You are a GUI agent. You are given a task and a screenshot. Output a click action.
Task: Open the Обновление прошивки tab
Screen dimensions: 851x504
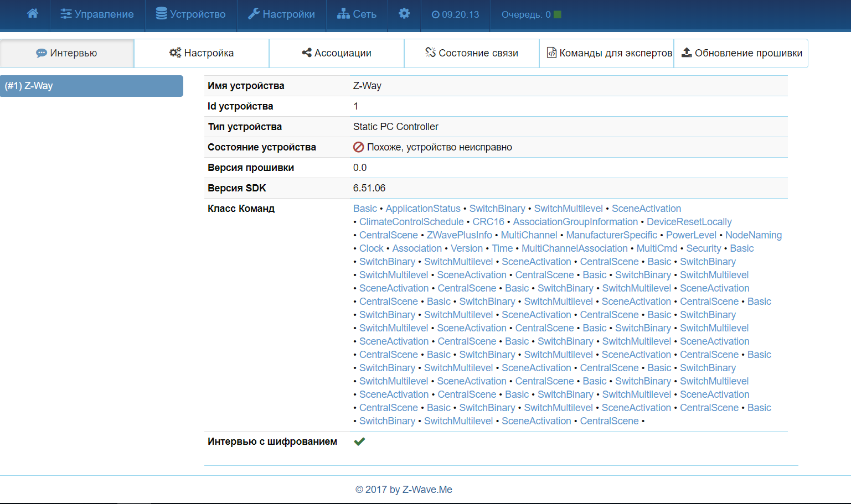click(741, 53)
